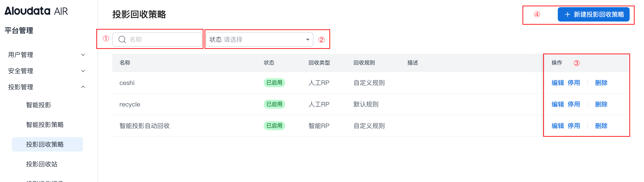This screenshot has width=644, height=182.
Task: Collapse the 投影管理 menu section
Action: click(46, 87)
